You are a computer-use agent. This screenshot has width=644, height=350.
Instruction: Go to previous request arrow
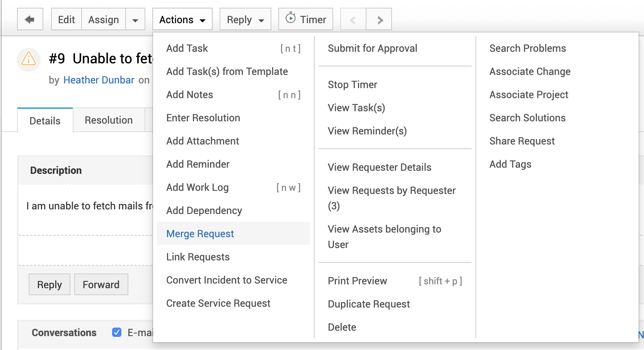353,20
